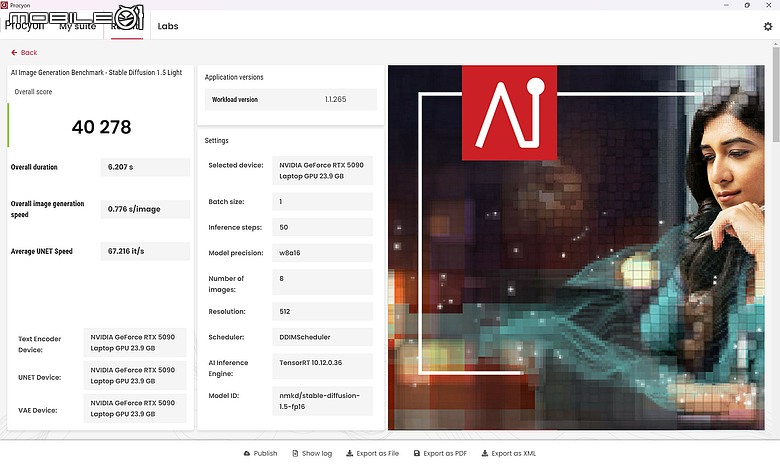Click the Model precision value w8a16
The width and height of the screenshot is (780, 466).
pos(322,253)
